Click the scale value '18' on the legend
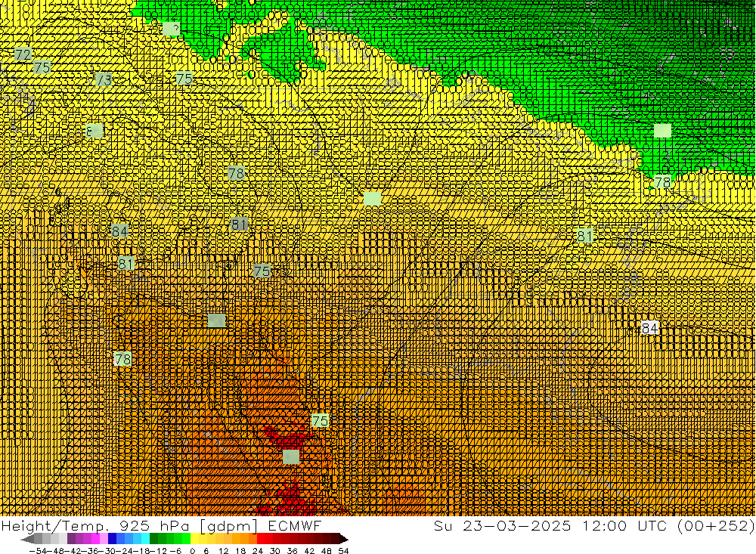The width and height of the screenshot is (756, 554). coord(240,551)
